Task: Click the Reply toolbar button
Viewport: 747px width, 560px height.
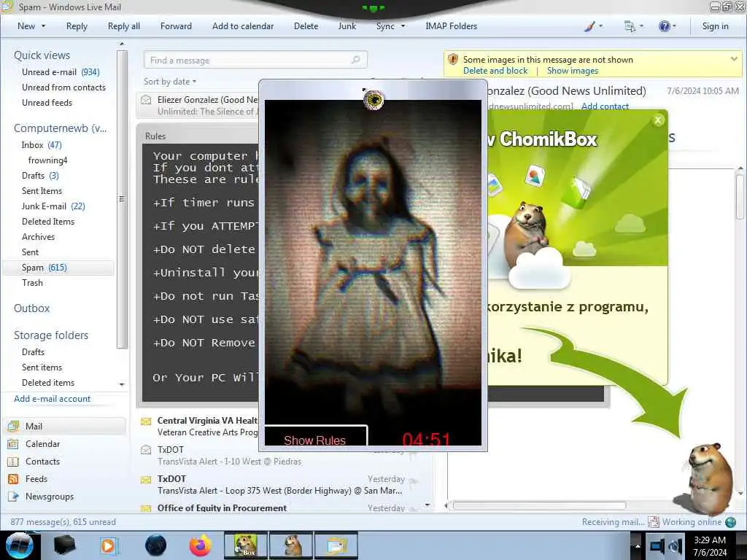Action: point(77,26)
